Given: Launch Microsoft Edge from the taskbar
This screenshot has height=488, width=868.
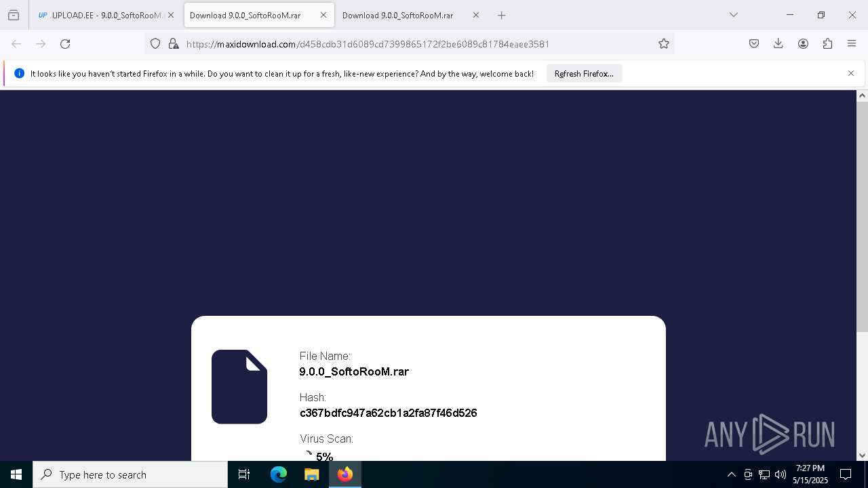Looking at the screenshot, I should tap(279, 474).
